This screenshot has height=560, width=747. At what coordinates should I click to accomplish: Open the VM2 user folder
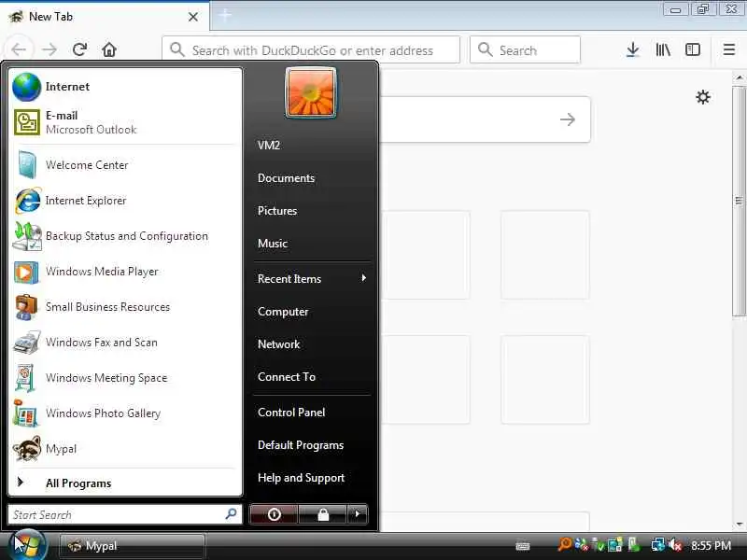[269, 146]
